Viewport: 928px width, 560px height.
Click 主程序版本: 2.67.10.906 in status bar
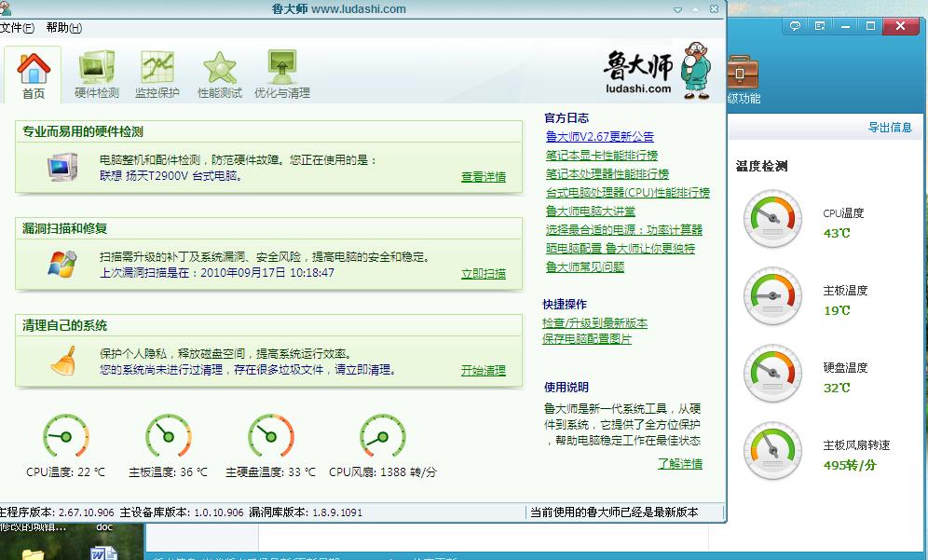(57, 512)
